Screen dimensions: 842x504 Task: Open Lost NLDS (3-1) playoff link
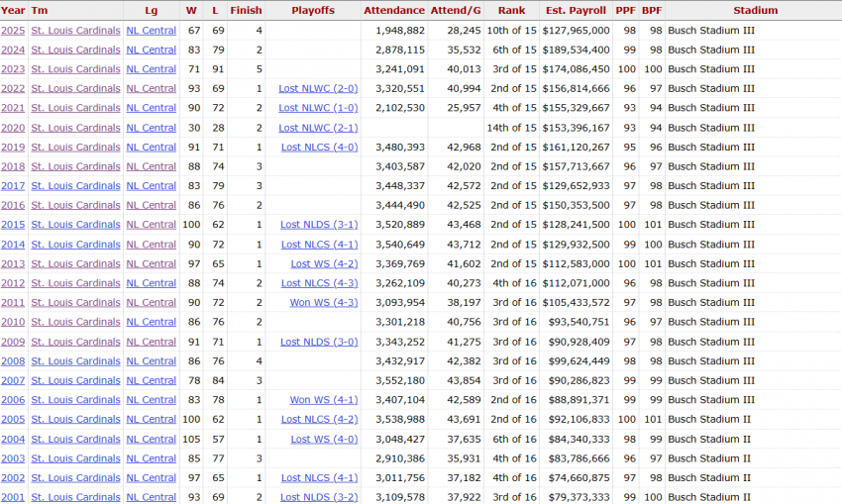click(x=319, y=225)
